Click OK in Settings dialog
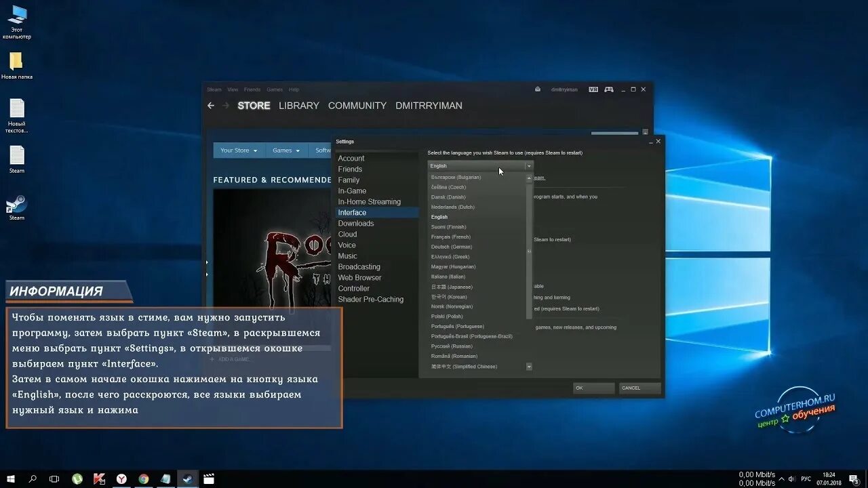Screen dimensions: 868x488 [593, 388]
